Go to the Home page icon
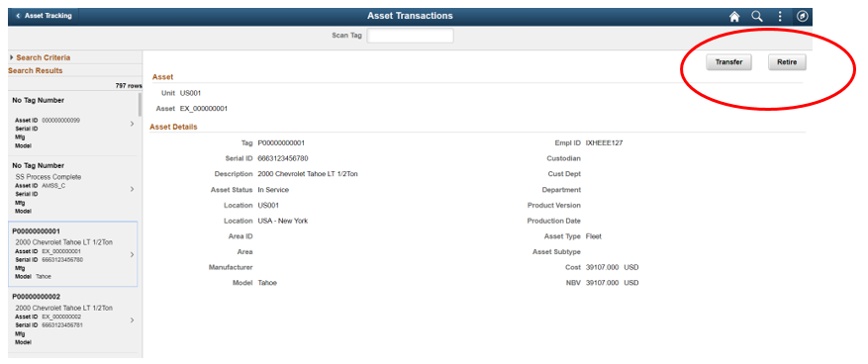This screenshot has width=868, height=364. 734,17
